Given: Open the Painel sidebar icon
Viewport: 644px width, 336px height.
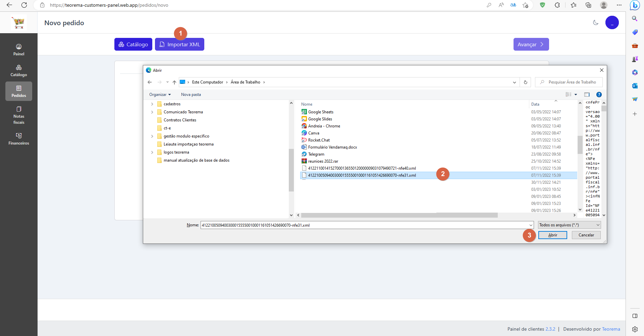Looking at the screenshot, I should [x=19, y=50].
